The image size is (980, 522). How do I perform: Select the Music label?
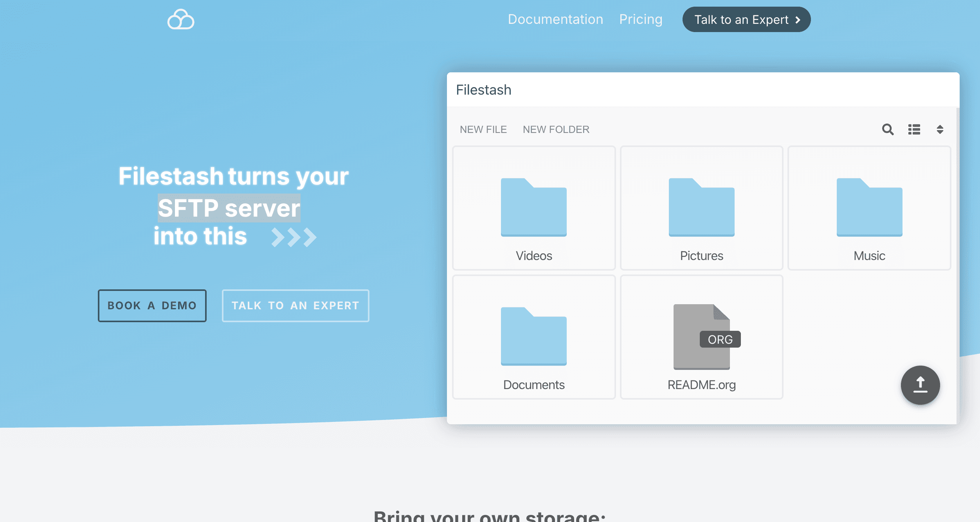coord(869,256)
